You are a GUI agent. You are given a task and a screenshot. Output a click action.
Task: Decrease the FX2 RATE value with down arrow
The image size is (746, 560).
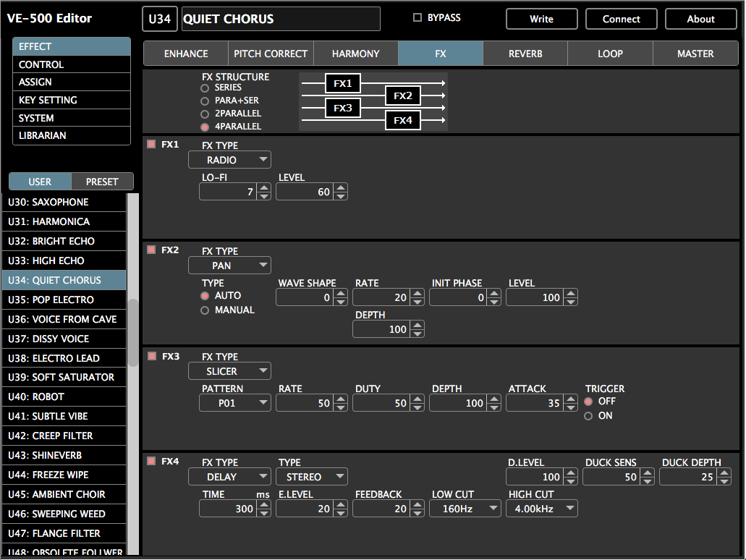(x=417, y=302)
